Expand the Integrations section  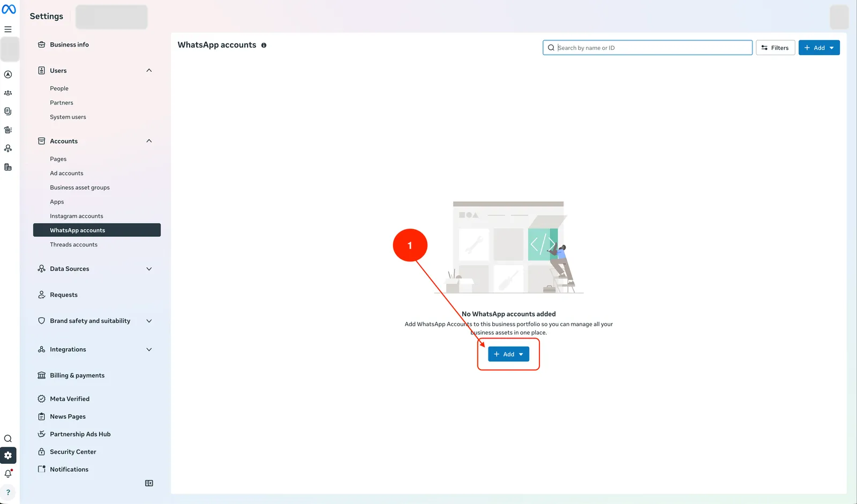[149, 350]
